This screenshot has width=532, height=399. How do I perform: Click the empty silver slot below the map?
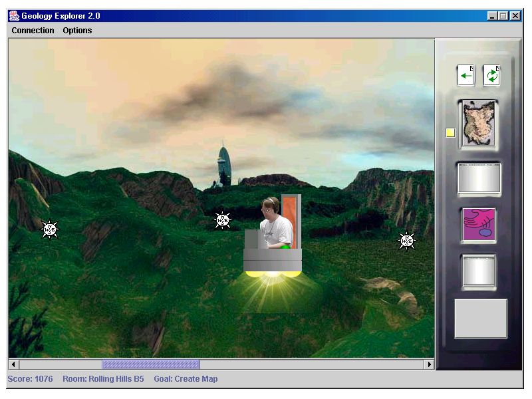click(x=478, y=178)
